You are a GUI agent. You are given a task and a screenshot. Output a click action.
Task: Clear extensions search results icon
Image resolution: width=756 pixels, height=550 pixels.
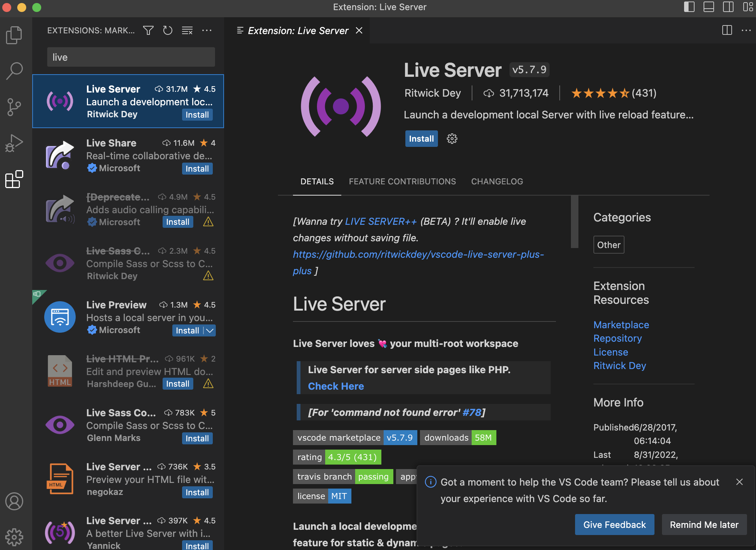(187, 30)
